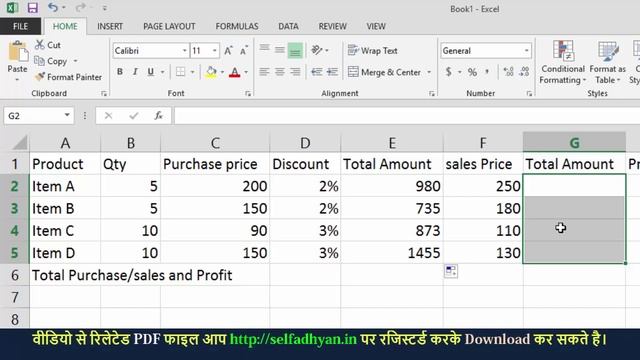Image resolution: width=640 pixels, height=360 pixels.
Task: Click the Paste clipboard icon
Action: 18,51
